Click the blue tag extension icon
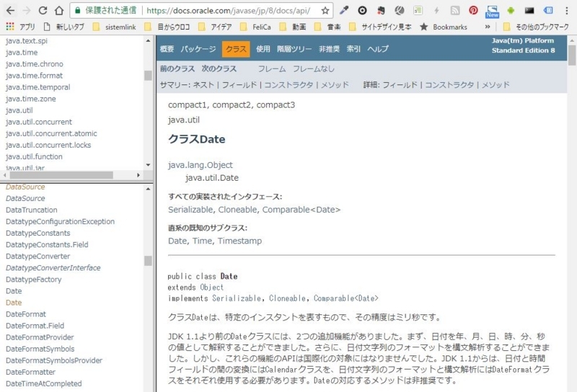This screenshot has width=577, height=392. 548,10
